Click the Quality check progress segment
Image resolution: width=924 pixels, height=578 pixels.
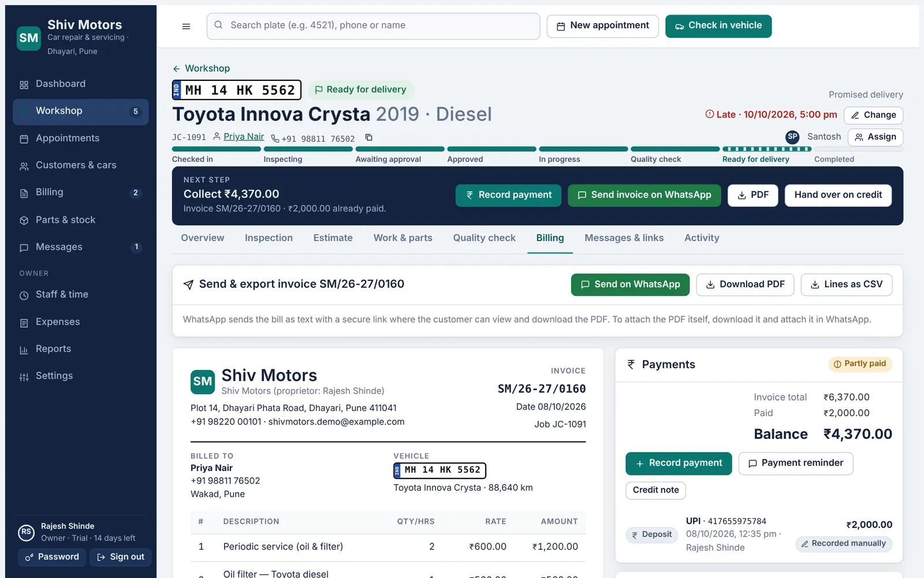[x=675, y=154]
